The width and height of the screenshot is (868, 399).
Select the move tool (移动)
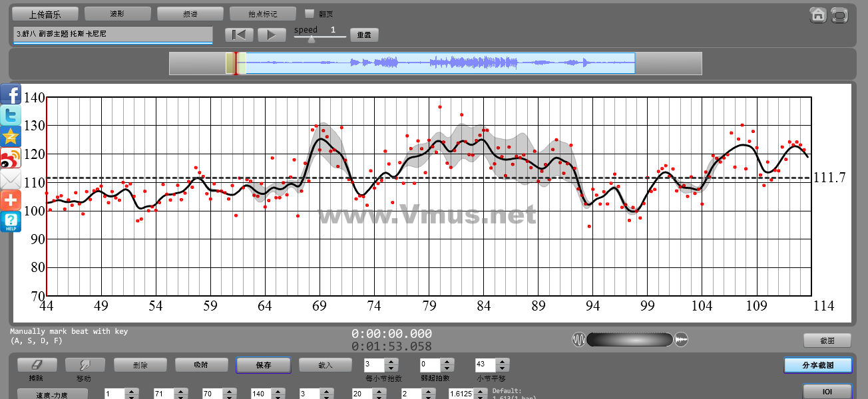click(85, 365)
